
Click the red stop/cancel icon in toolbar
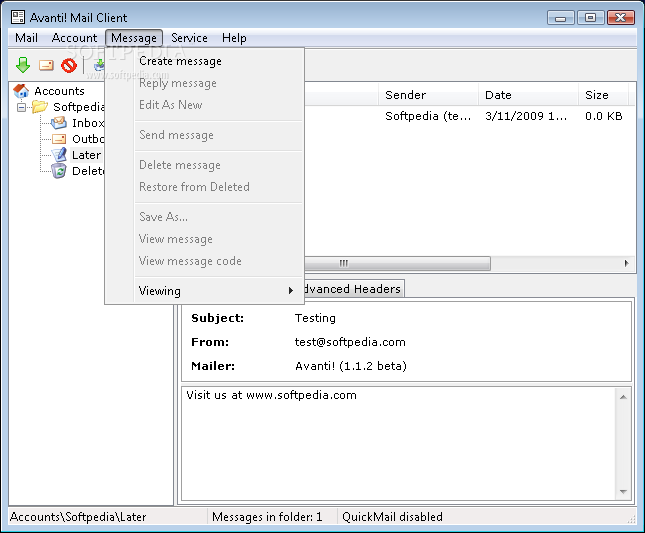pos(69,65)
